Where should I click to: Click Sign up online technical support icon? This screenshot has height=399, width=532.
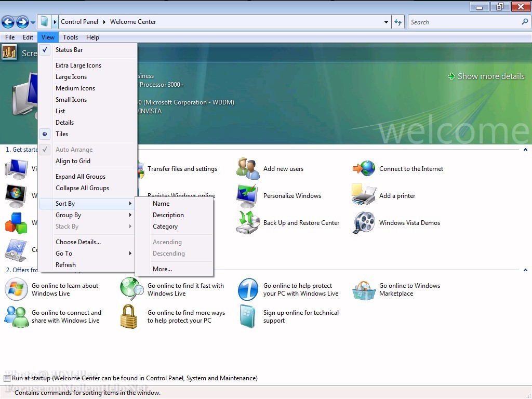coord(248,316)
